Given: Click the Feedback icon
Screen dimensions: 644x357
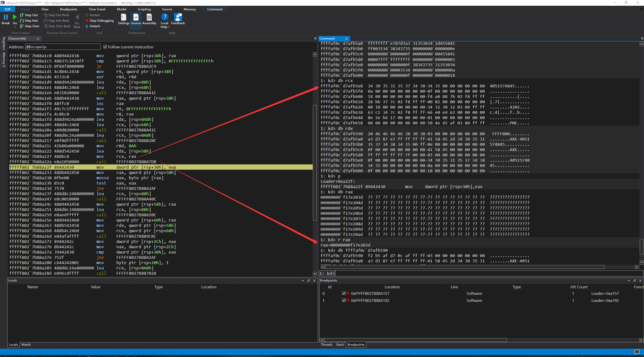Looking at the screenshot, I should coord(178,17).
